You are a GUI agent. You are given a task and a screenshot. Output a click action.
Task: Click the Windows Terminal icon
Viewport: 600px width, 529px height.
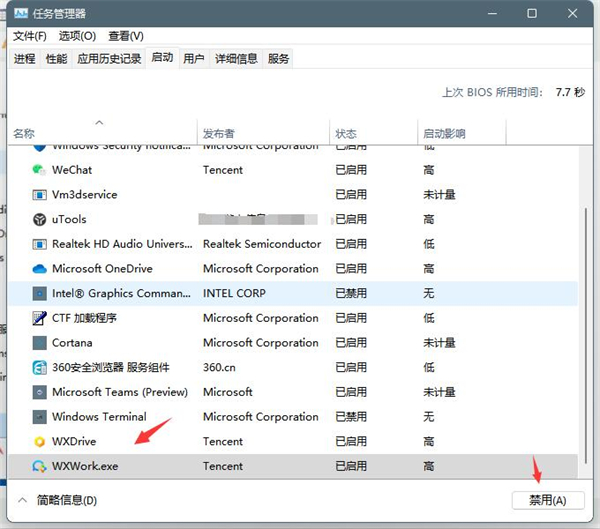pos(40,417)
